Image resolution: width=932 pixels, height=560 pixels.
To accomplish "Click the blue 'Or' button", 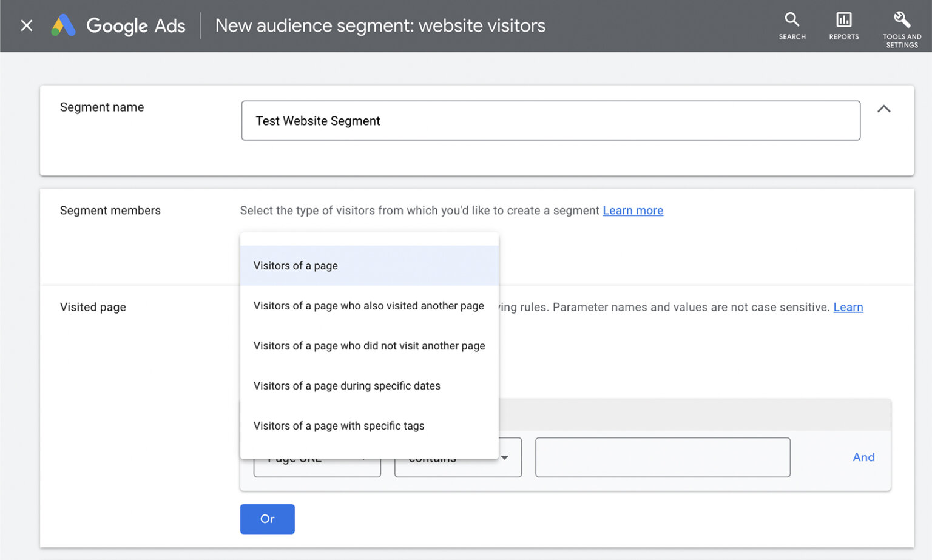I will click(x=267, y=519).
